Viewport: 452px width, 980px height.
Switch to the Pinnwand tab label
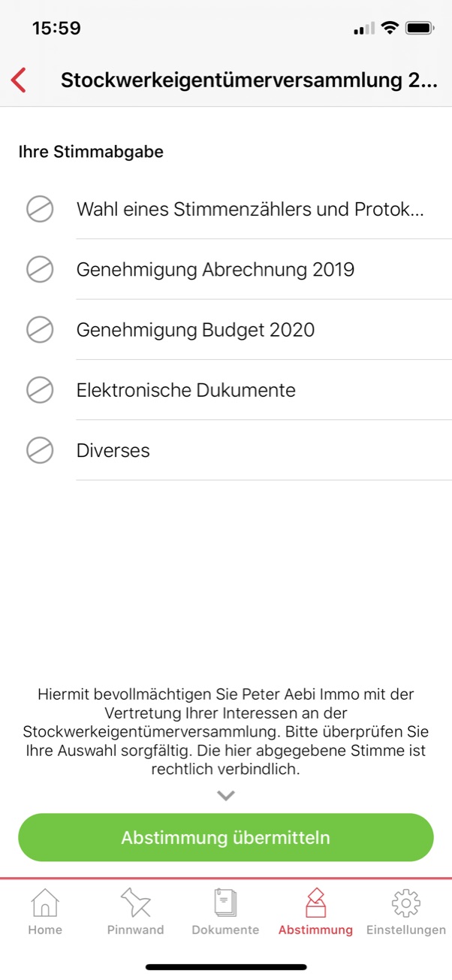tap(135, 930)
